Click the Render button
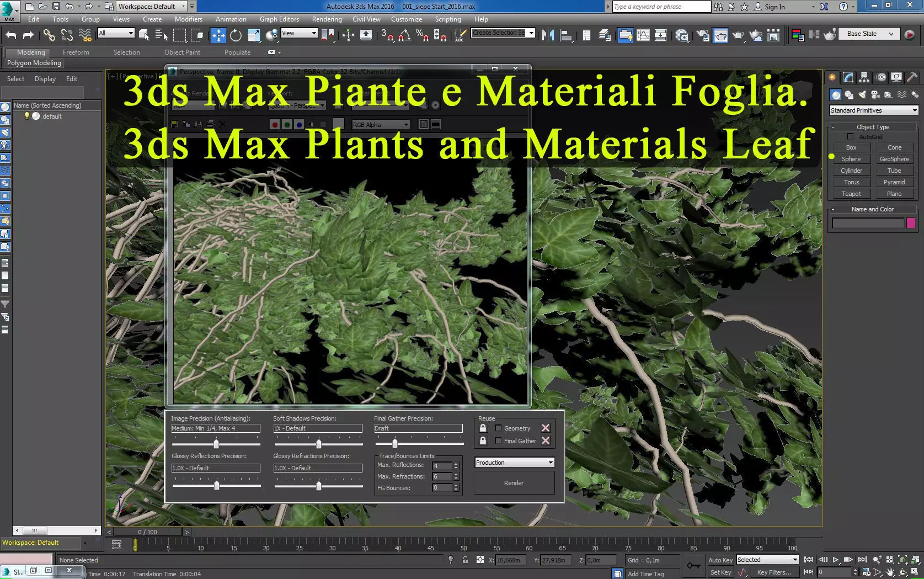Viewport: 924px width, 579px height. coord(514,483)
